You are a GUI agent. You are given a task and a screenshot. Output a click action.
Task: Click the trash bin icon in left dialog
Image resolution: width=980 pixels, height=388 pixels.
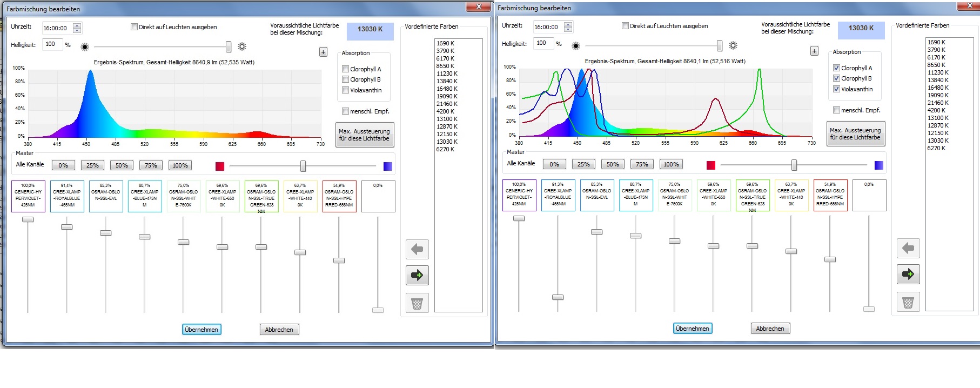click(417, 303)
